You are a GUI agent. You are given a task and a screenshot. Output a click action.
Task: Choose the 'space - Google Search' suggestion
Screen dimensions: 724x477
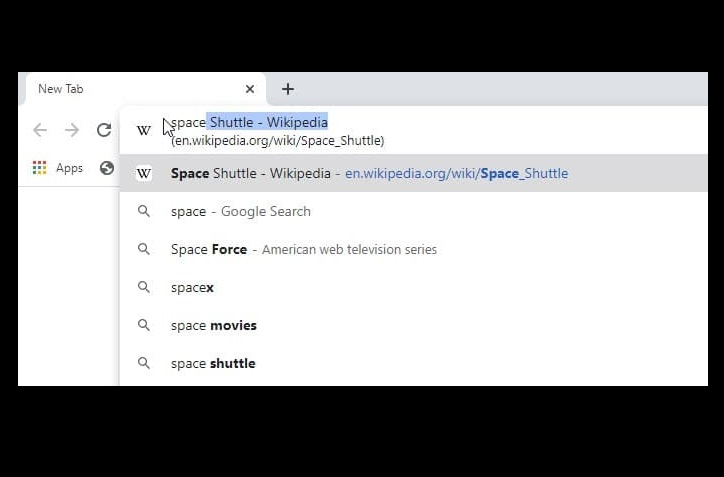pyautogui.click(x=413, y=211)
